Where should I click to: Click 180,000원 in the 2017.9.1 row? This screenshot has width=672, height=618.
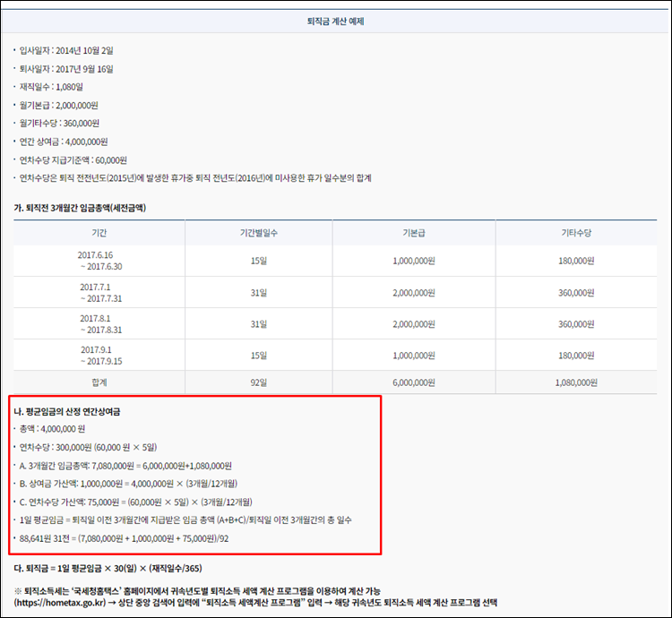point(576,356)
